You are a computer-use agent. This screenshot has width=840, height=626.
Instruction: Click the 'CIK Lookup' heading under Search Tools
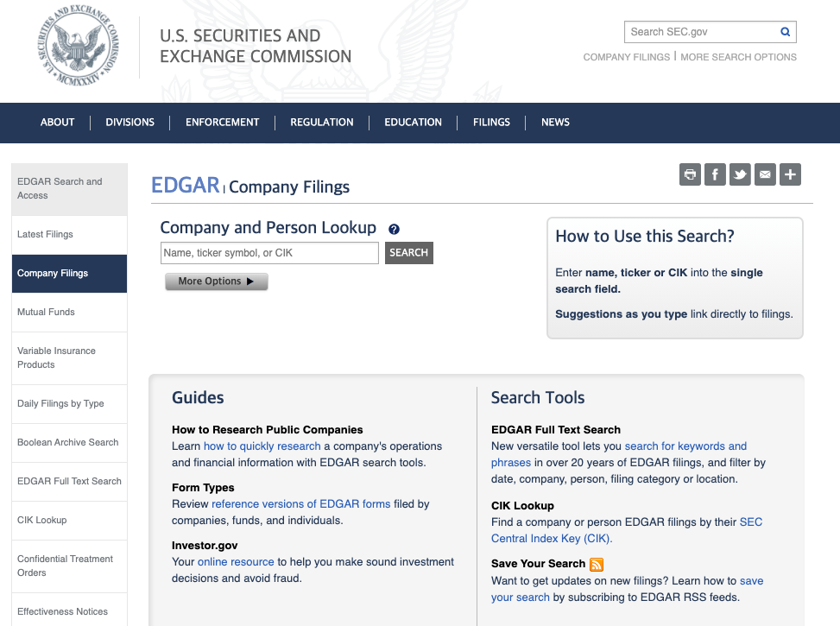tap(523, 506)
